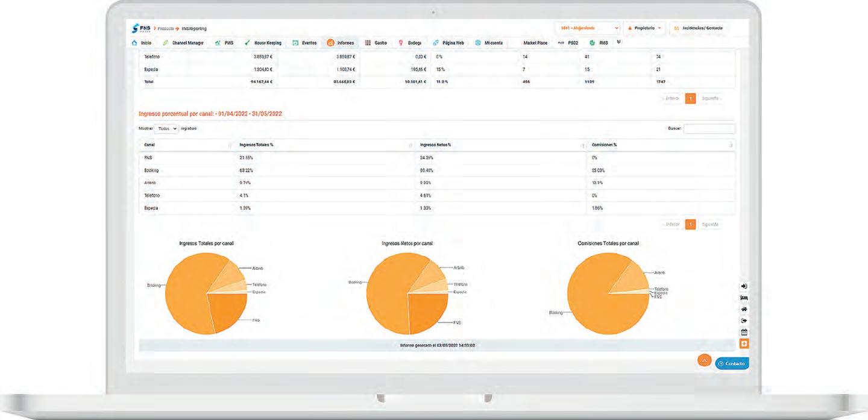This screenshot has width=868, height=420.
Task: Open the Mostrar registros Todos dropdown
Action: coord(166,128)
